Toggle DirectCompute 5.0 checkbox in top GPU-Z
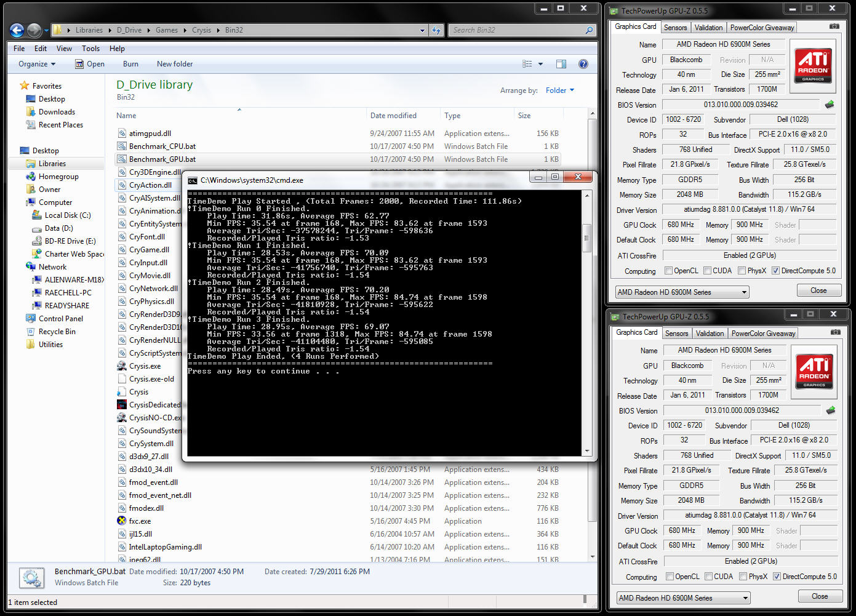The width and height of the screenshot is (856, 616). tap(775, 271)
